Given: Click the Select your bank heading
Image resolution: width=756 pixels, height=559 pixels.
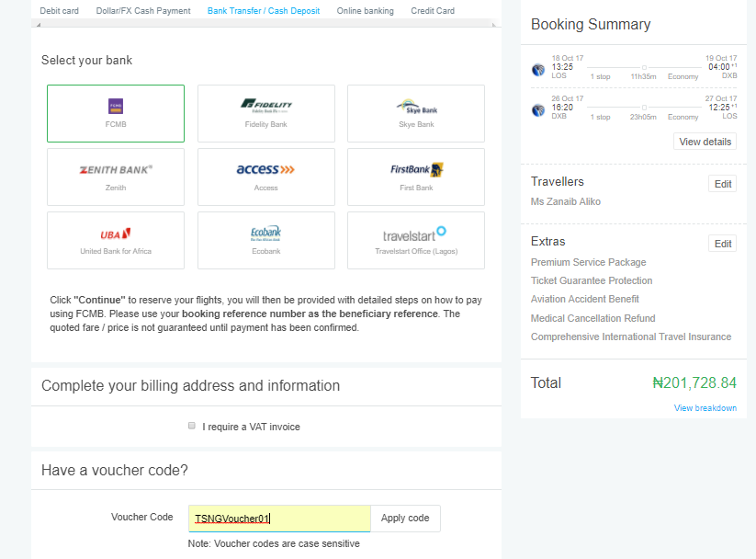Looking at the screenshot, I should pos(86,61).
